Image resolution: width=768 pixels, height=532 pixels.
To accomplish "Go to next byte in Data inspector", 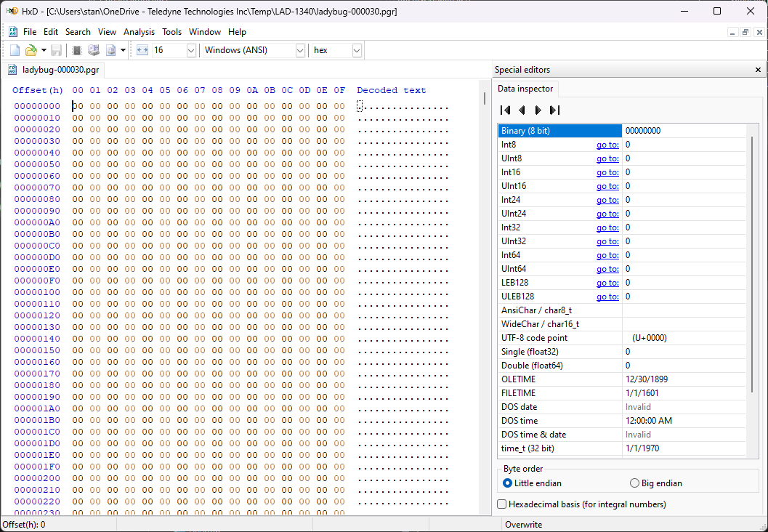I will [538, 110].
